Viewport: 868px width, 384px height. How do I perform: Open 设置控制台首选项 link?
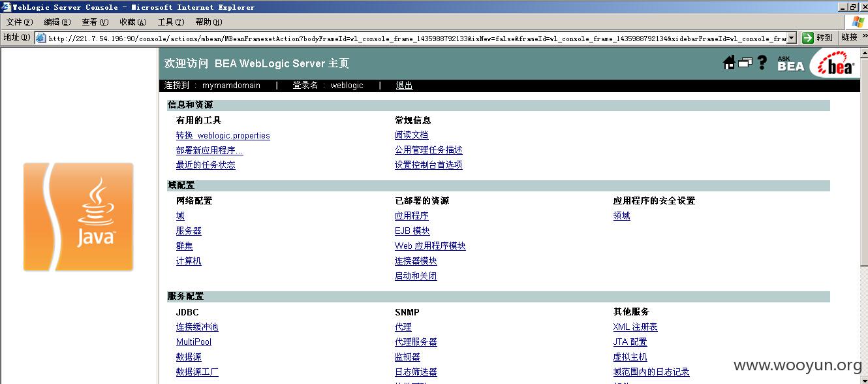tap(429, 166)
